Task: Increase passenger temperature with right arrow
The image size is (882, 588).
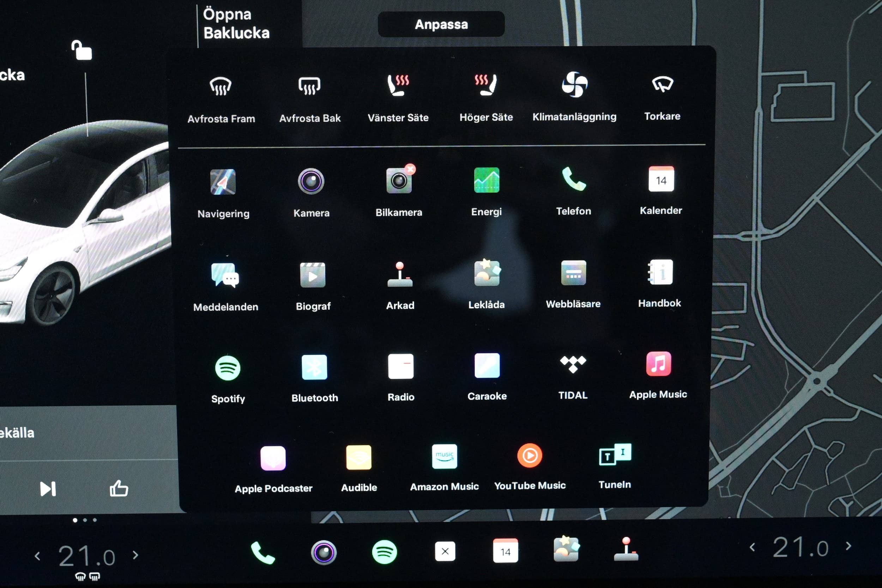Action: pyautogui.click(x=848, y=546)
